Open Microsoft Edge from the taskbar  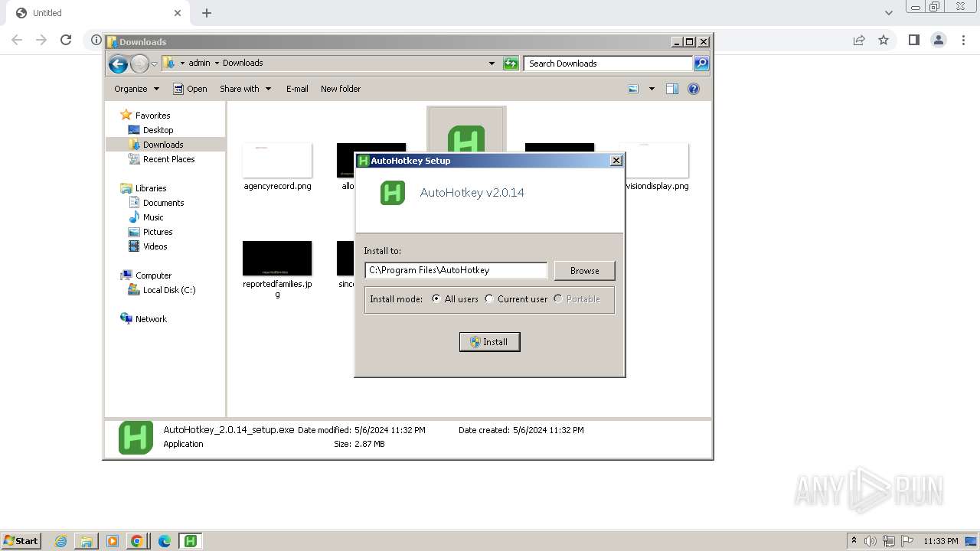(x=164, y=541)
